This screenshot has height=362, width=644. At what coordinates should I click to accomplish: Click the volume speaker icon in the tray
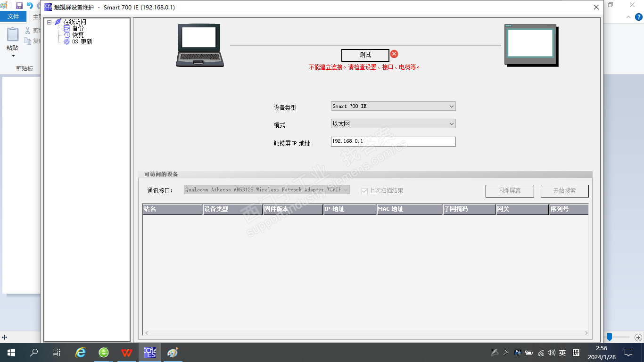[551, 353]
